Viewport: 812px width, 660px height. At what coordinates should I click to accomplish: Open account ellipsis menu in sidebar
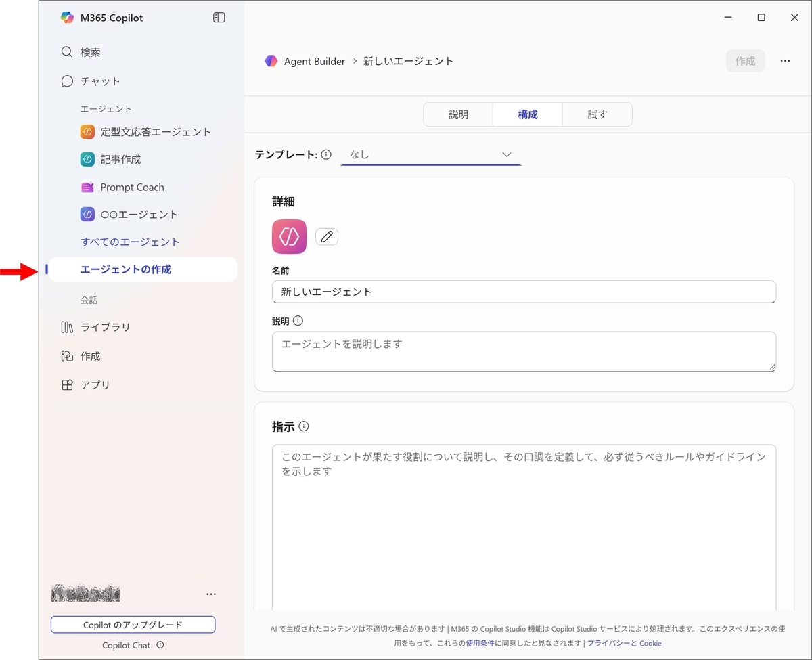211,594
